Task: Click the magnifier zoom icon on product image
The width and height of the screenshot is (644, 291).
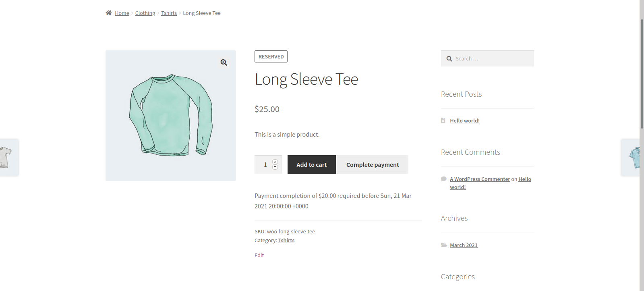Action: pyautogui.click(x=224, y=62)
